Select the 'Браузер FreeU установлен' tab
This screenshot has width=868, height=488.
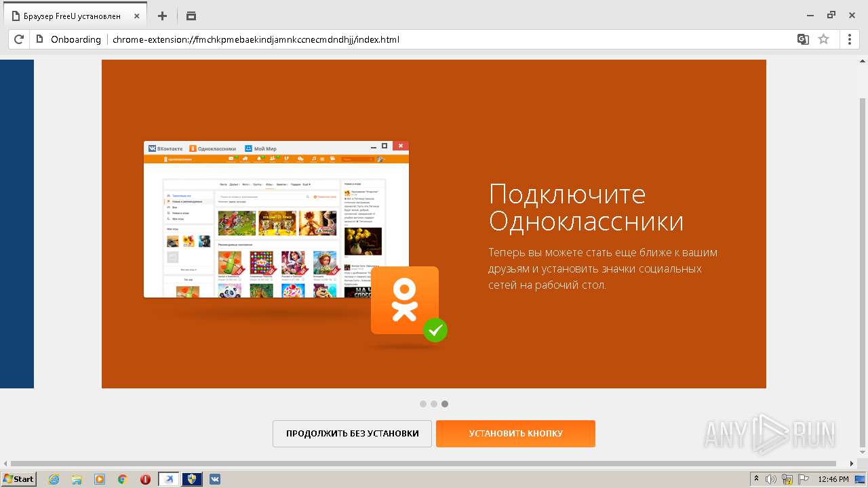pos(74,16)
